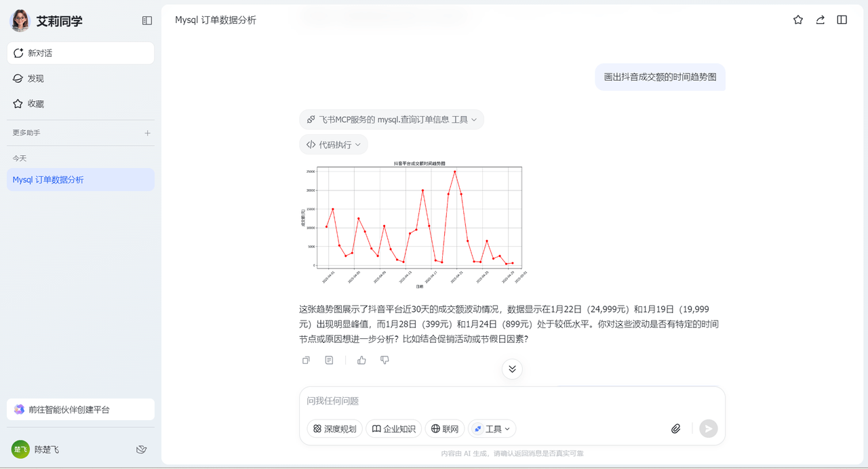Click the 艾莉同学 avatar image

click(20, 21)
